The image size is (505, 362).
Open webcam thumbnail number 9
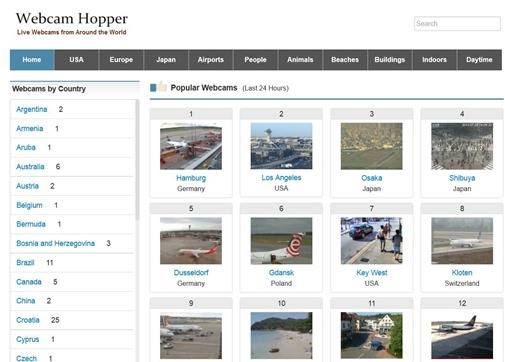click(x=191, y=335)
